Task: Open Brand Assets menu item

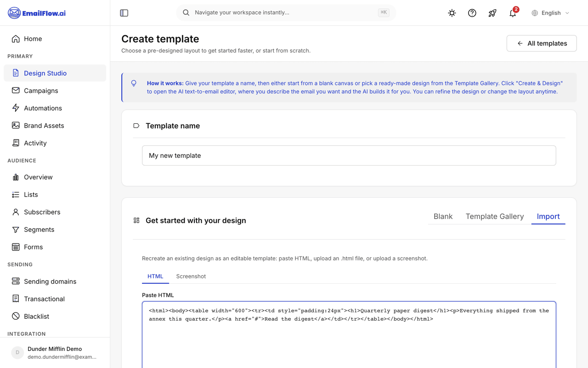Action: [x=55, y=126]
